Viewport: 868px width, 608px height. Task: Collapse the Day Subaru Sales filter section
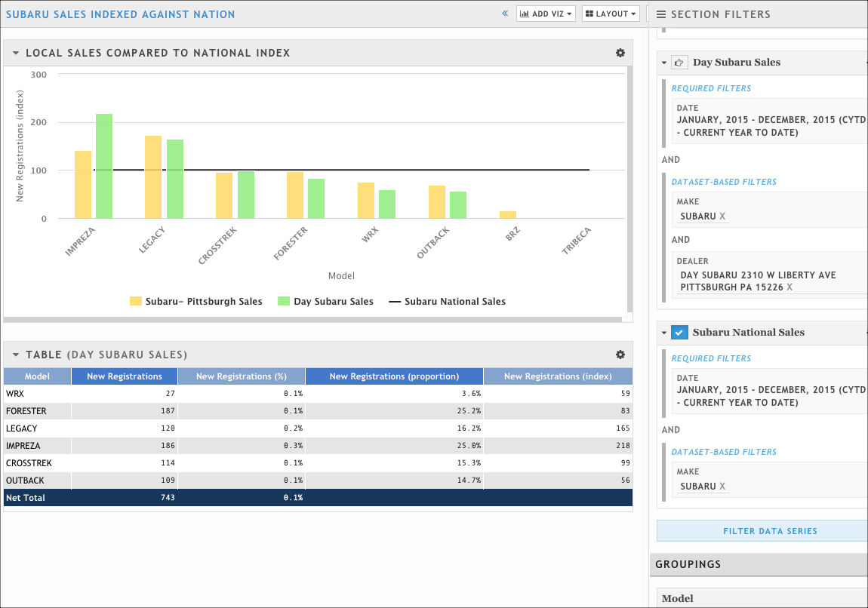663,63
